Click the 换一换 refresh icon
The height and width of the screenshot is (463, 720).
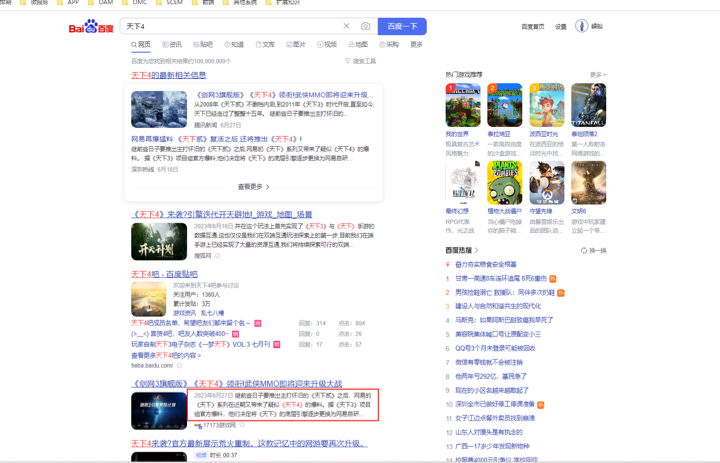pos(584,250)
